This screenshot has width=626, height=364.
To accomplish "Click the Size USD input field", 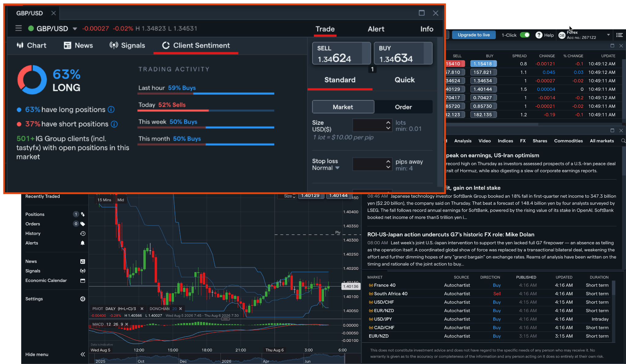I will coord(369,125).
